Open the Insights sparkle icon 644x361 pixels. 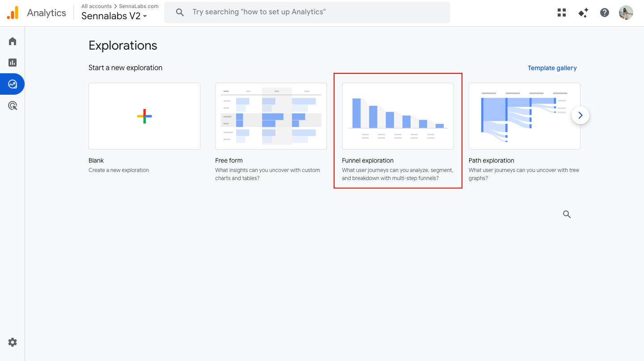tap(583, 13)
